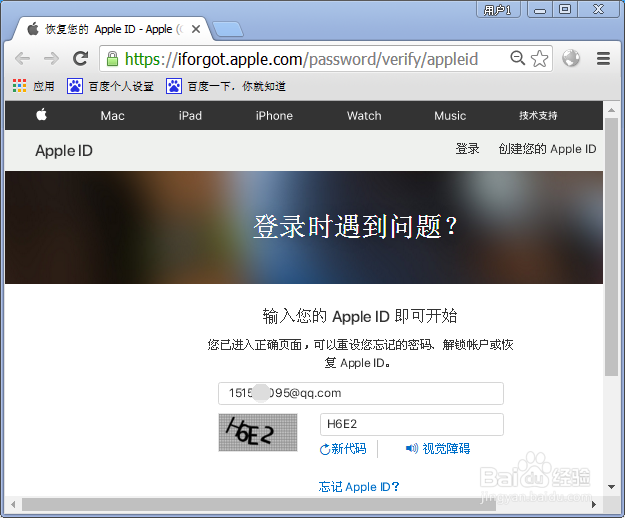625x518 pixels.
Task: Click the address bar URL text
Action: [x=301, y=59]
